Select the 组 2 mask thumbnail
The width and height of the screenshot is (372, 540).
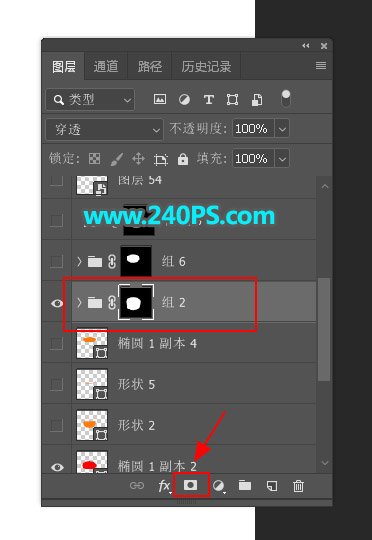pyautogui.click(x=136, y=303)
